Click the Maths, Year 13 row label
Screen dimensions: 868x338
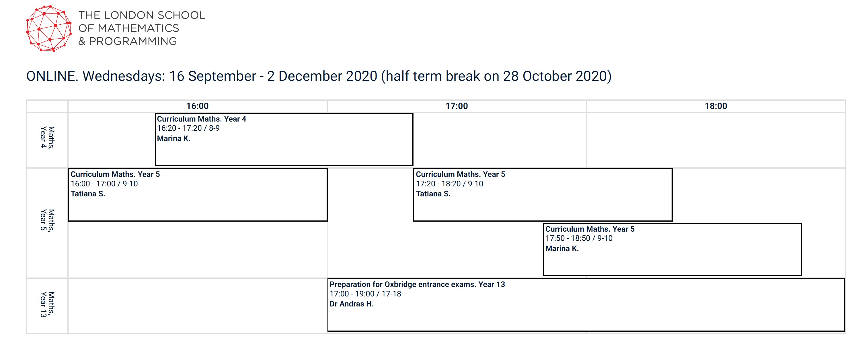[47, 304]
